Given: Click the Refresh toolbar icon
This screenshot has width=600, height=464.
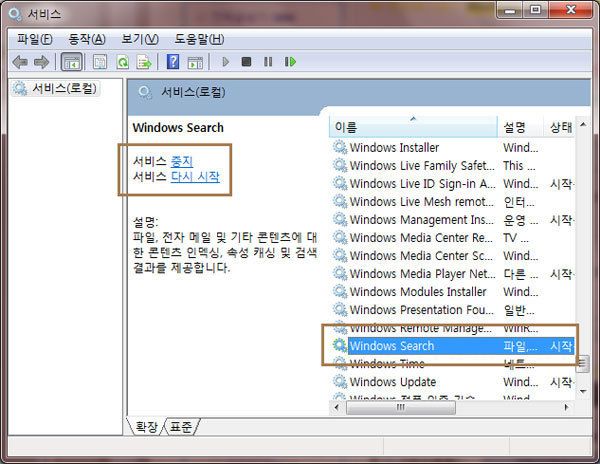Looking at the screenshot, I should pyautogui.click(x=122, y=62).
